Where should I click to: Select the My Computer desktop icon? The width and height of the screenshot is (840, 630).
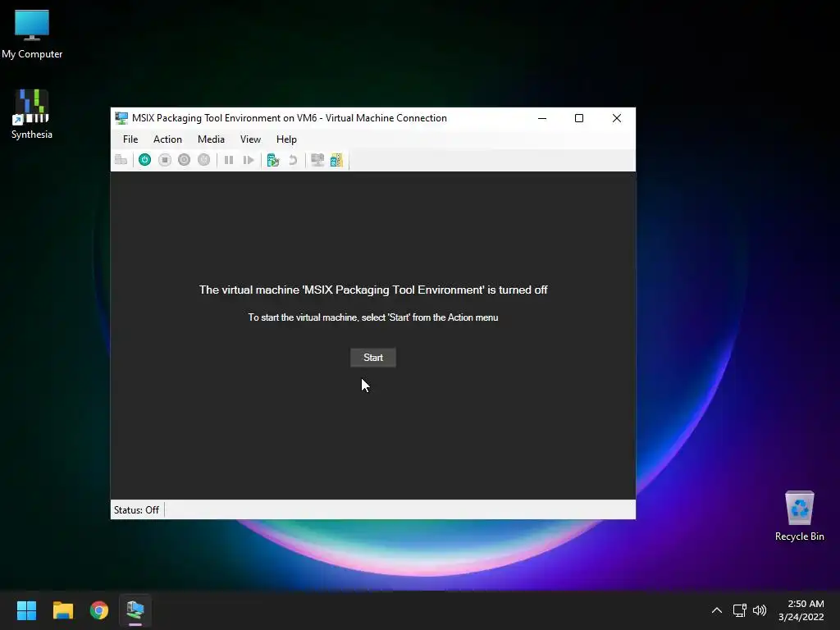(x=32, y=34)
